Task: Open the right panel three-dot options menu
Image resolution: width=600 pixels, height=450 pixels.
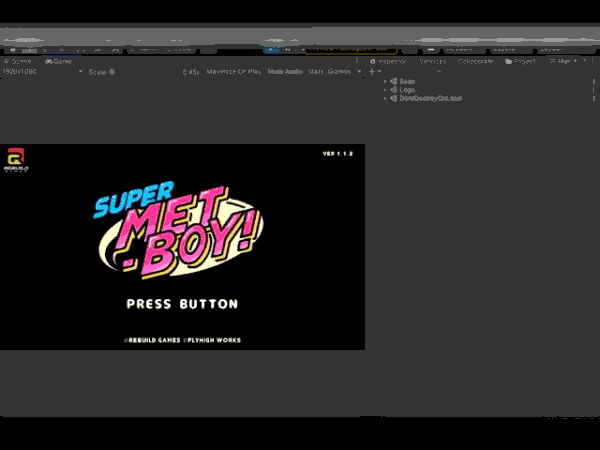Action: pos(593,61)
